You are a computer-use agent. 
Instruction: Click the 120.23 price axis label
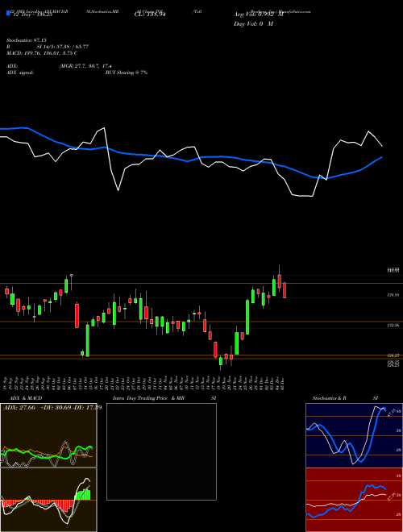click(393, 355)
